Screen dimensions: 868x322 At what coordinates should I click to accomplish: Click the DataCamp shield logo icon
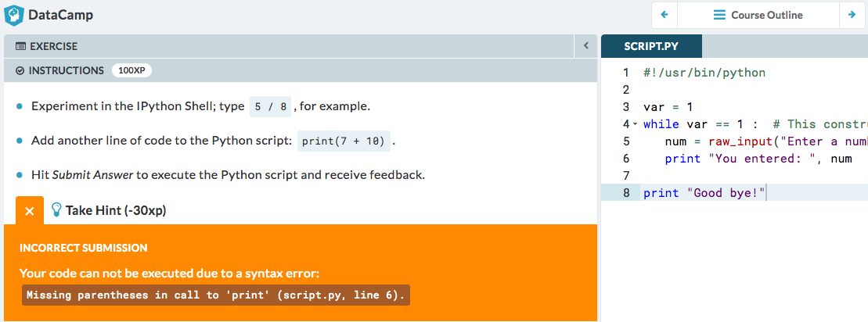coord(14,15)
